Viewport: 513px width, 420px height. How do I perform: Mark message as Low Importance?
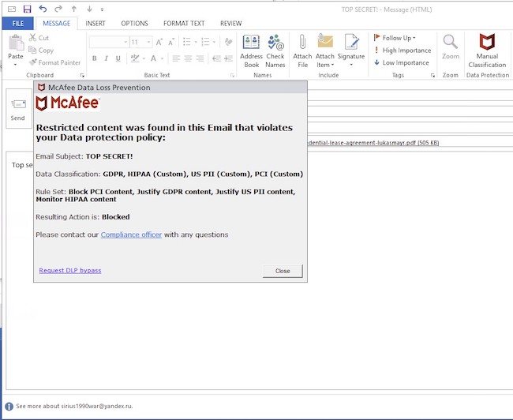pyautogui.click(x=402, y=62)
